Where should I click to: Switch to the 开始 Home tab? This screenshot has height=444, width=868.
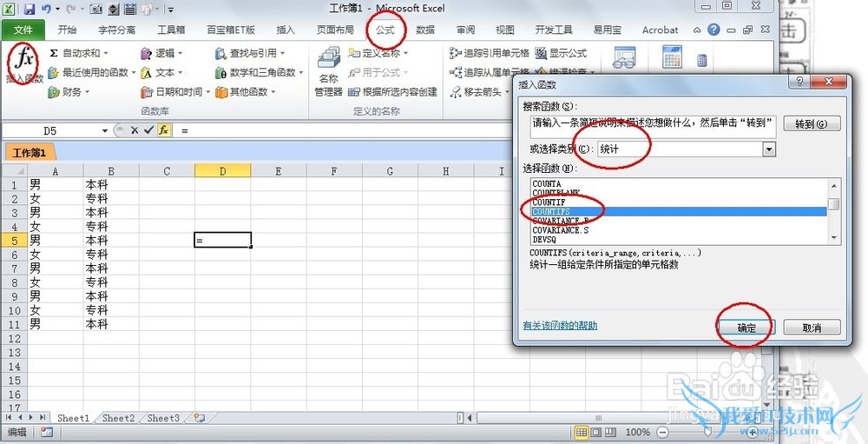(67, 30)
